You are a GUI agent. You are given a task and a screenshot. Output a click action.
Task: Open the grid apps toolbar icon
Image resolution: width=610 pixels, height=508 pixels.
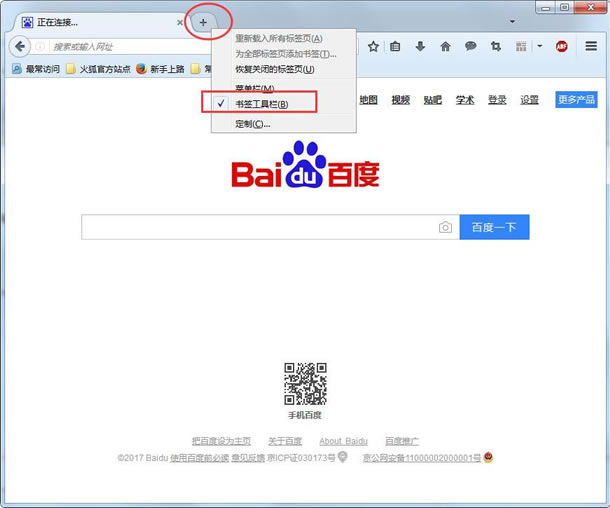[x=521, y=47]
